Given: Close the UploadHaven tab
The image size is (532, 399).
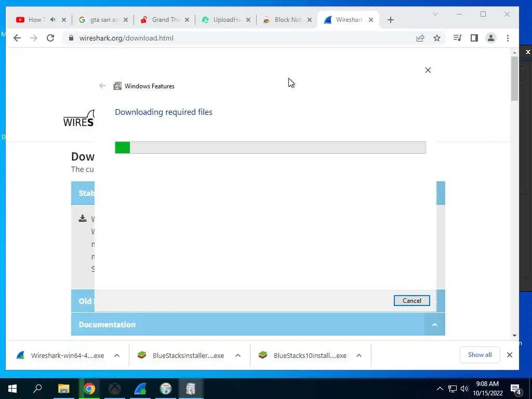Looking at the screenshot, I should (x=248, y=20).
